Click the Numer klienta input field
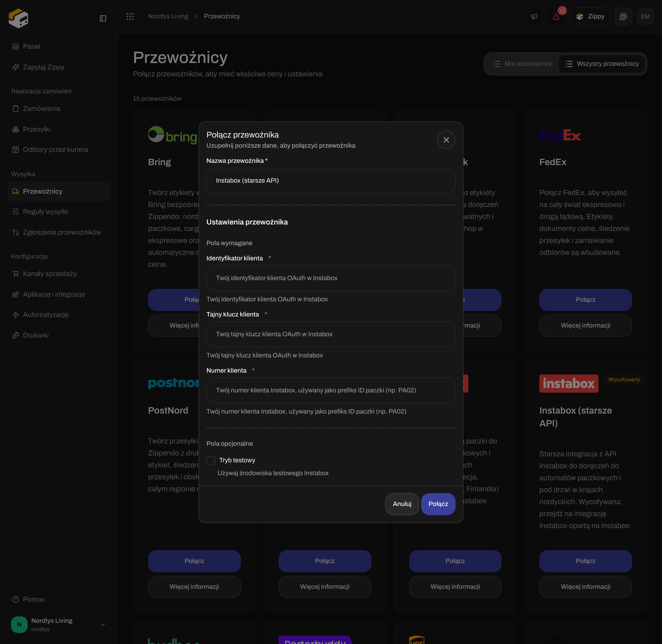 [331, 390]
